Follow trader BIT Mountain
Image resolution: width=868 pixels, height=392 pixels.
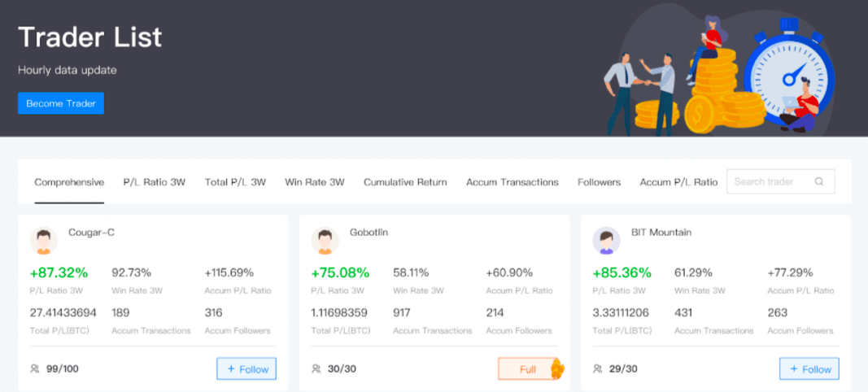pyautogui.click(x=809, y=369)
